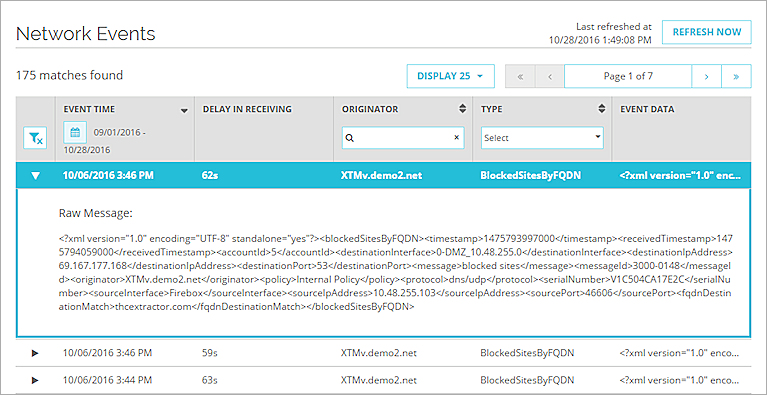Click the 63s delay cell
767x395 pixels.
210,380
